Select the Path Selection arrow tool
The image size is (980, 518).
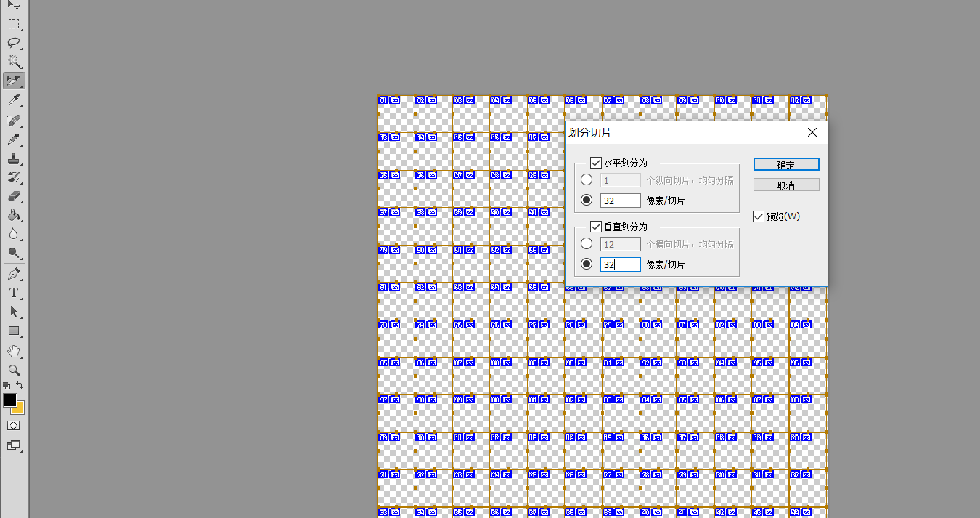(x=14, y=312)
